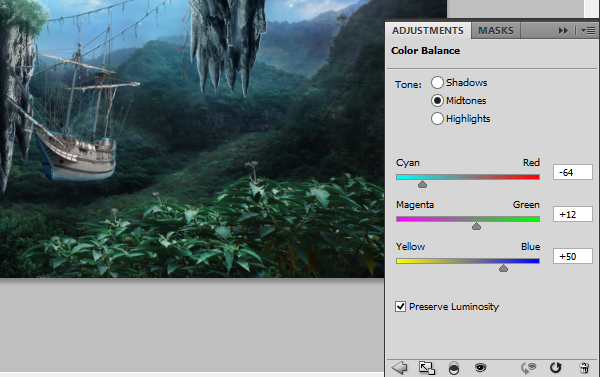Click the Blue slider label
The height and width of the screenshot is (377, 600).
coord(530,246)
